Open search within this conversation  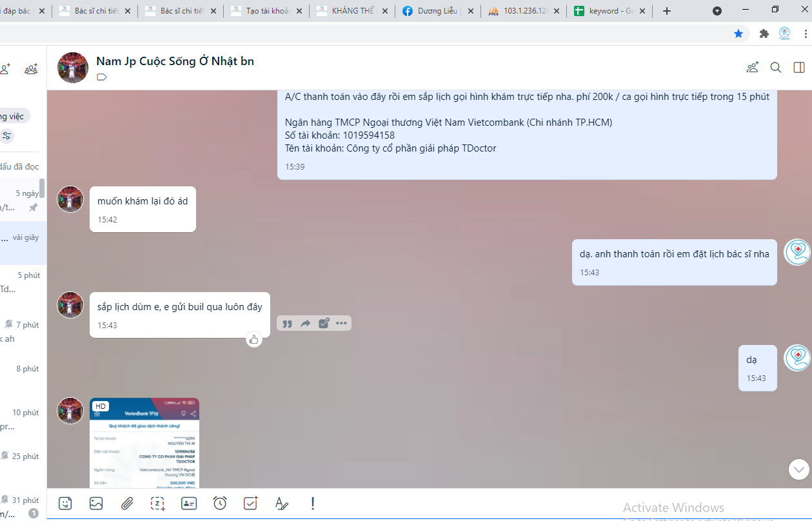(775, 66)
